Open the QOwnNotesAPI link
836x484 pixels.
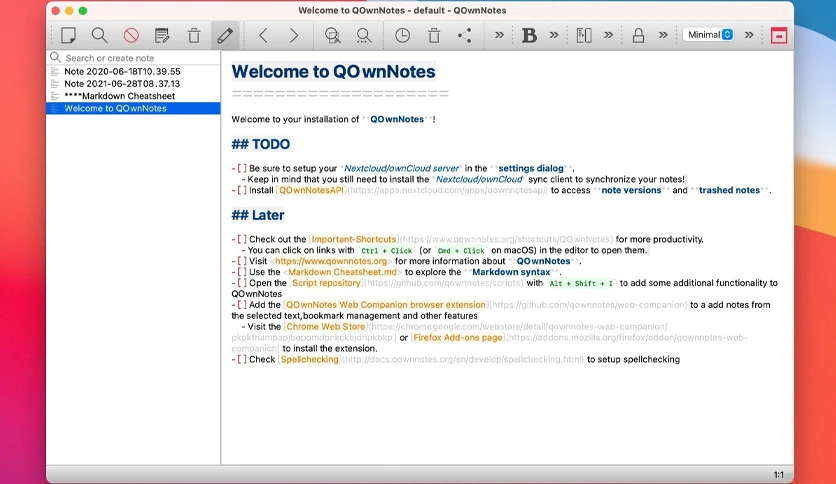click(311, 190)
